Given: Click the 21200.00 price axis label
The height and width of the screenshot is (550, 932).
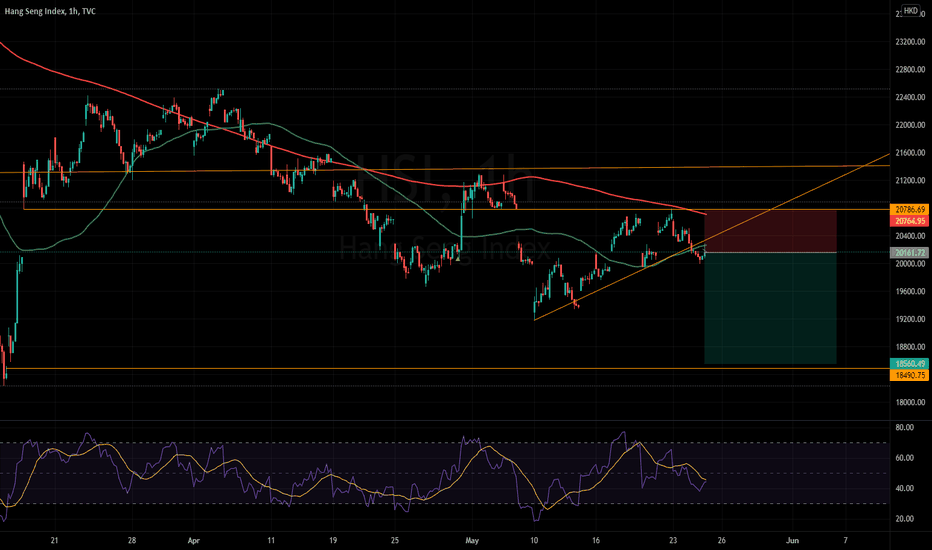Looking at the screenshot, I should 910,180.
